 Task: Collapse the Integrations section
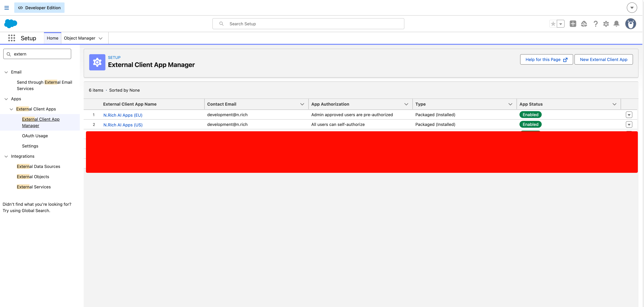click(6, 156)
